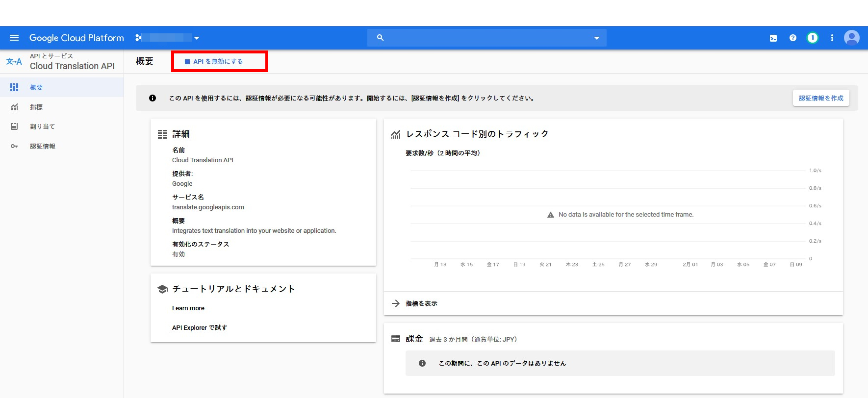Click the 指標 chart icon in sidebar

coord(14,107)
